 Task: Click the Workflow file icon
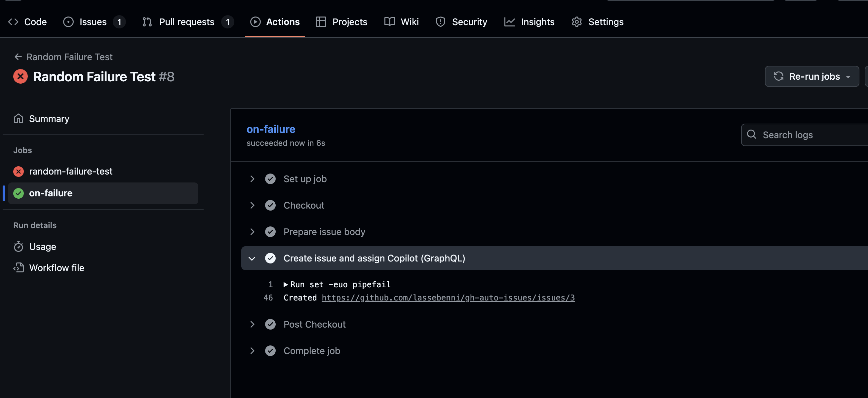(x=19, y=267)
